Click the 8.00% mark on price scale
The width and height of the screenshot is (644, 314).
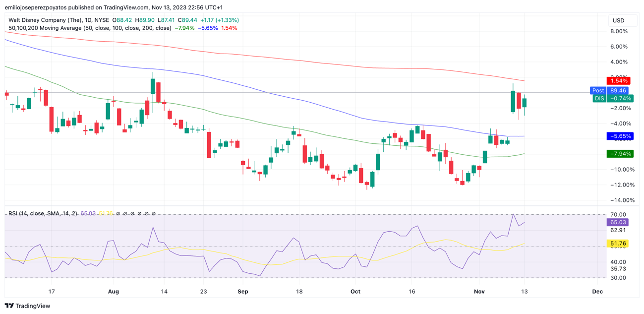(619, 31)
